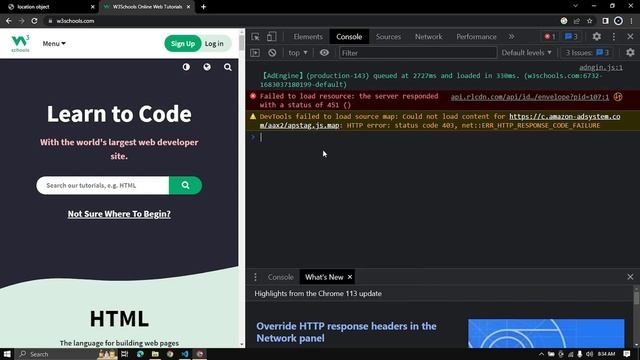Clear the console with the ban icon

click(272, 53)
